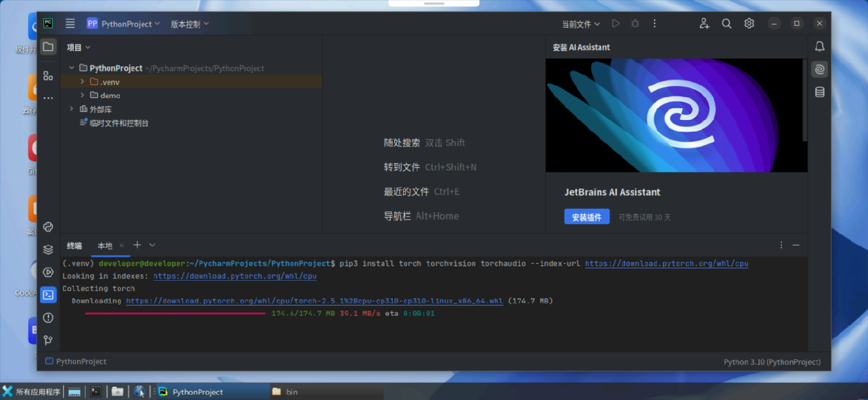Screen dimensions: 868x400
Task: Open terminal panel options three-dot menu
Action: coord(781,245)
